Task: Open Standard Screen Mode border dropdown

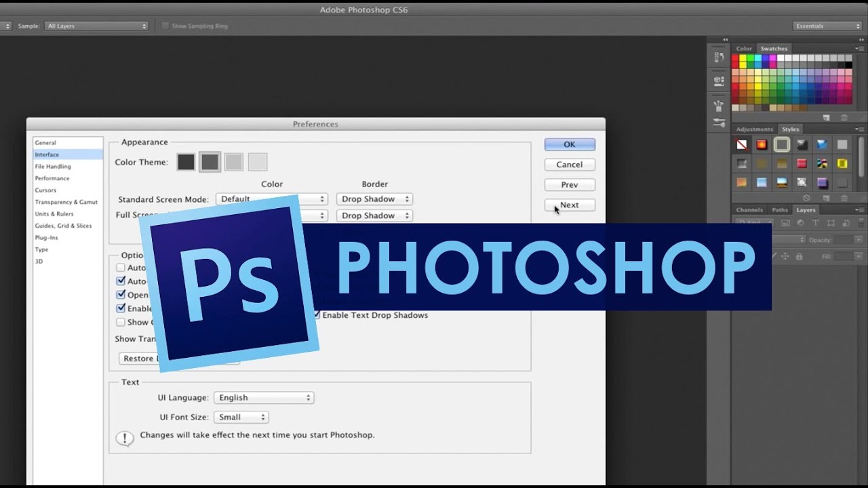Action: (374, 199)
